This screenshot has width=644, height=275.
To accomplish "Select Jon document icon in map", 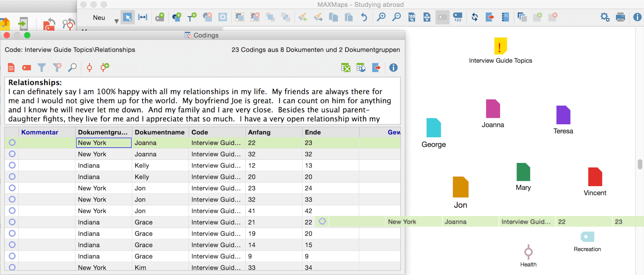I will coord(460,187).
